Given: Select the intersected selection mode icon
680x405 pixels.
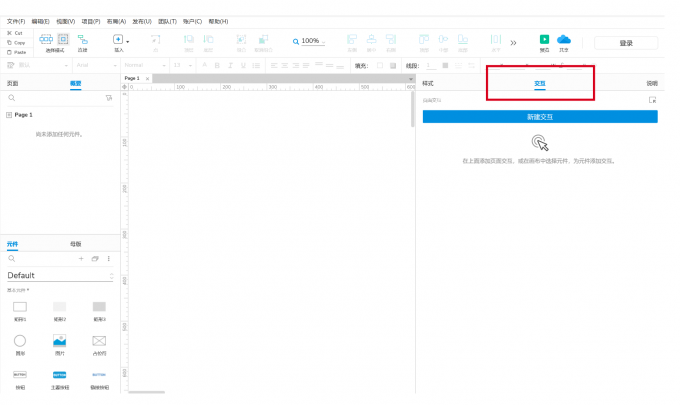Looking at the screenshot, I should [46, 39].
